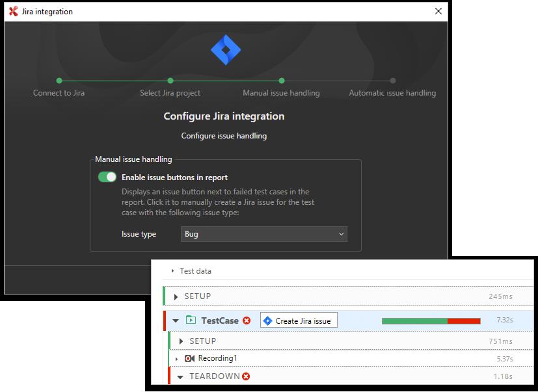Image resolution: width=538 pixels, height=392 pixels.
Task: Expand the Test data section in report
Action: pos(172,271)
